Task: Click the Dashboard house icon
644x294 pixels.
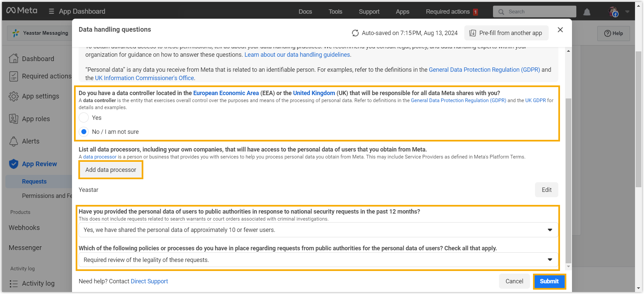Action: [x=14, y=58]
